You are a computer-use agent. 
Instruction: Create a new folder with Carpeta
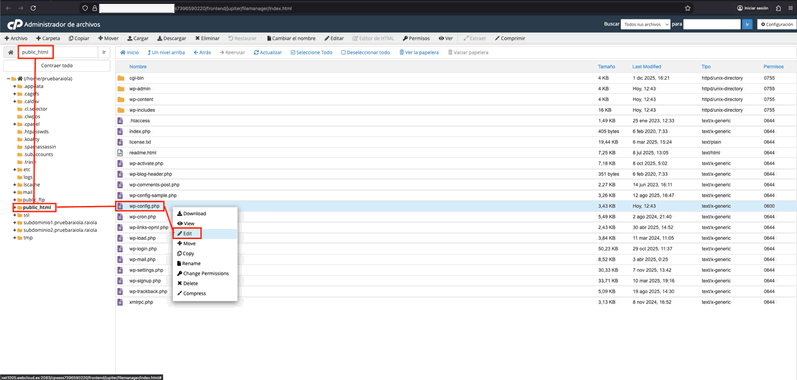pos(48,38)
